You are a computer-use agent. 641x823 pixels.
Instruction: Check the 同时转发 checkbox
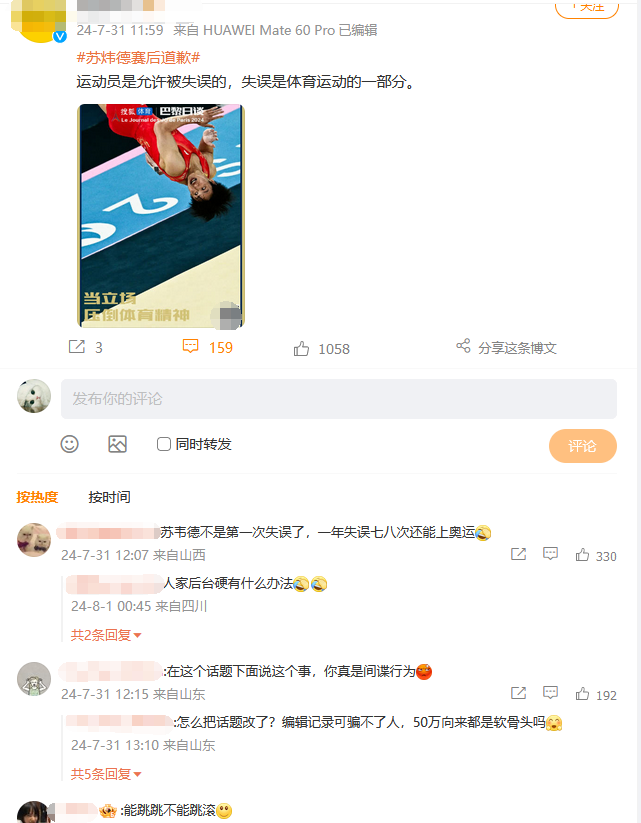[x=164, y=444]
